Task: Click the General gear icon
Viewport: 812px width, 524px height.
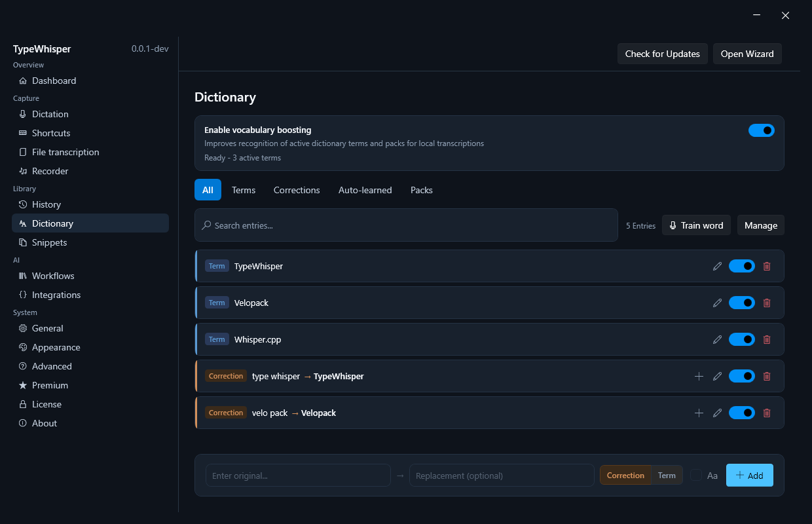Action: [23, 328]
